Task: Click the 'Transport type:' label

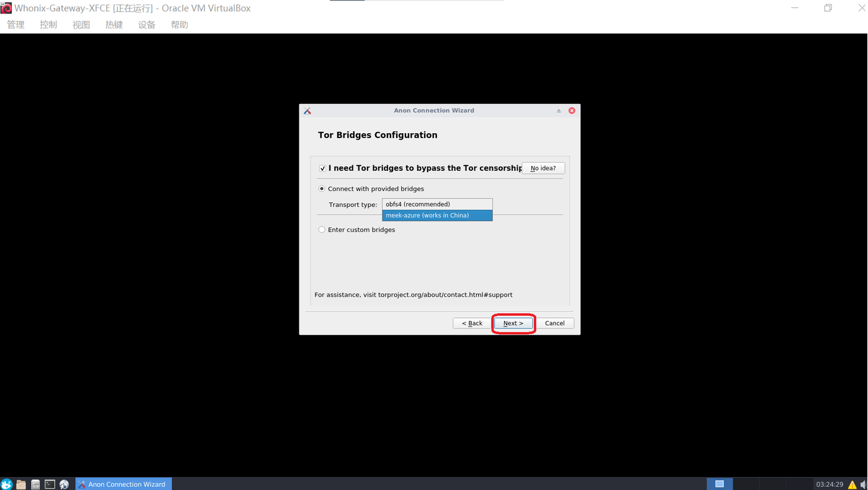Action: point(353,205)
